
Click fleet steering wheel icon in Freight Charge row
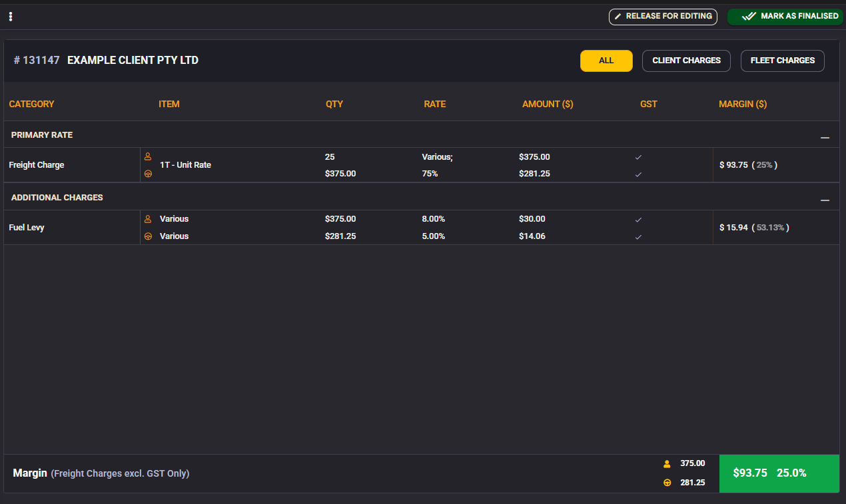148,174
